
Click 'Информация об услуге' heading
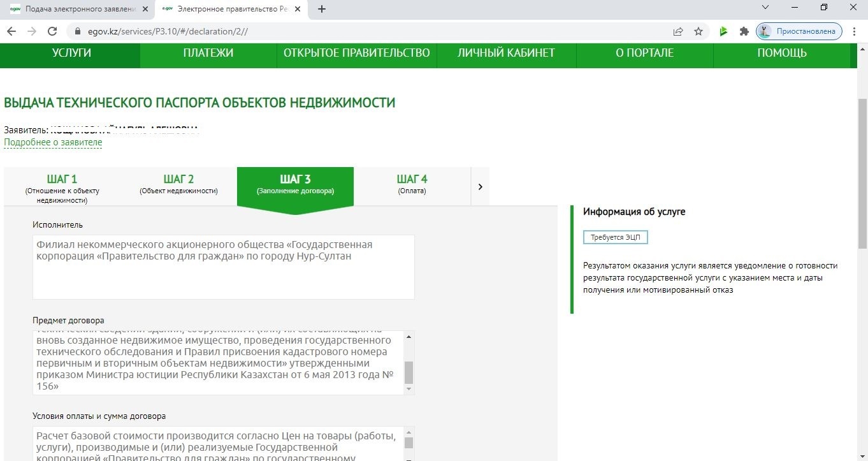pos(634,212)
